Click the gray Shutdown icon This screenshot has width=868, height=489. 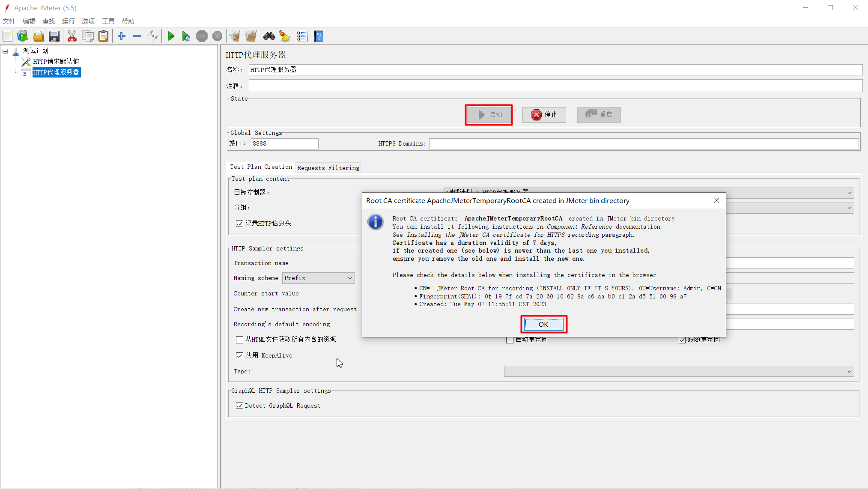218,36
